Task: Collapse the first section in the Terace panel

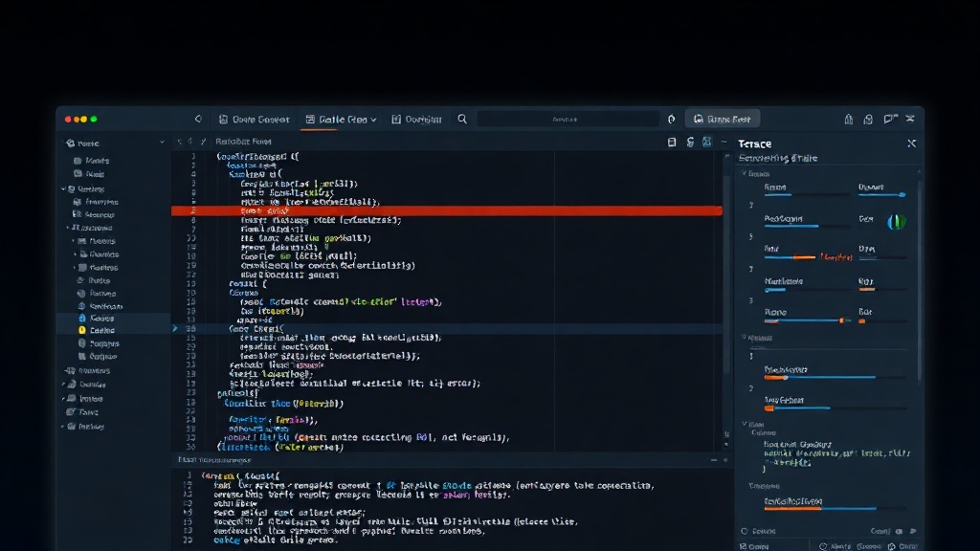Action: [744, 174]
